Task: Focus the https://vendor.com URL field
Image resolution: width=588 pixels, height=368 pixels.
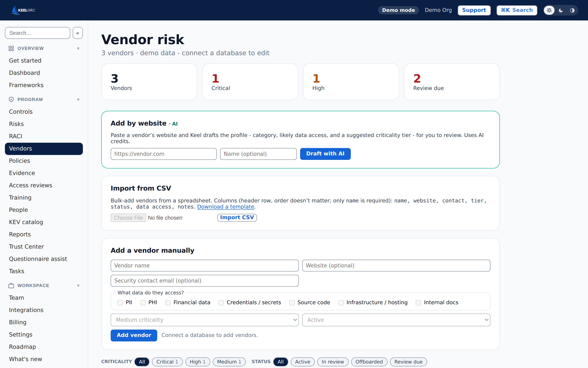Action: (x=164, y=154)
